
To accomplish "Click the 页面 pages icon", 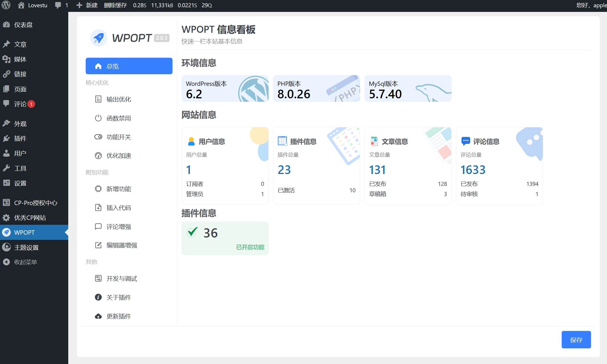I will click(x=6, y=89).
